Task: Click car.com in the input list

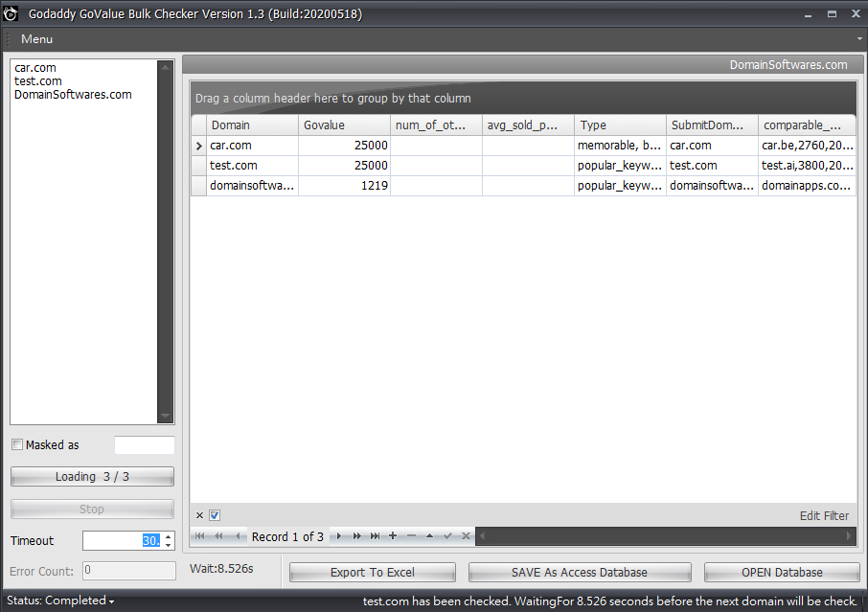Action: tap(34, 68)
